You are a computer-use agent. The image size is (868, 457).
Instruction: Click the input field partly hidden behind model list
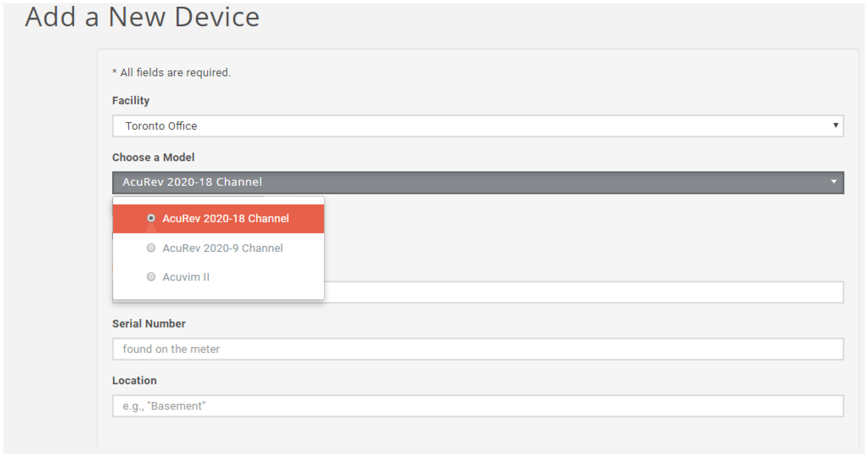coord(583,292)
